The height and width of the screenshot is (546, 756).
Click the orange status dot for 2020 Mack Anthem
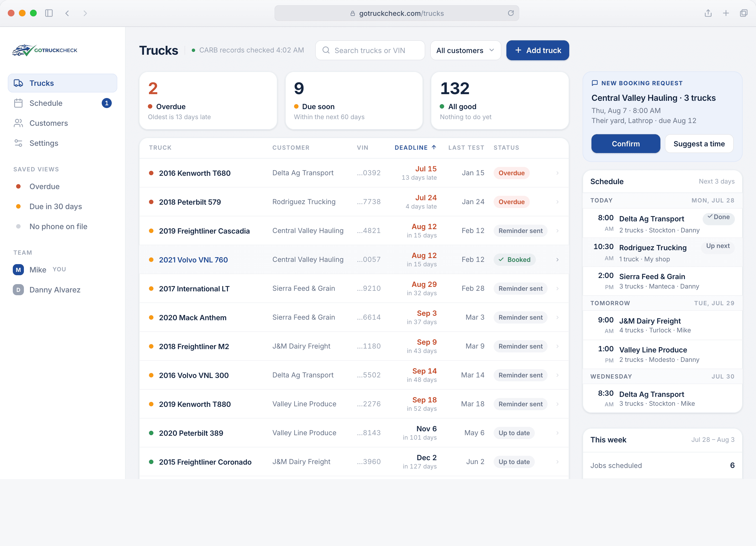151,317
